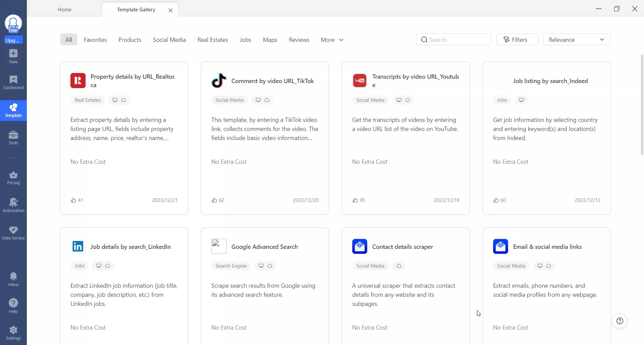The image size is (644, 345).
Task: Open the Job listing by search_Indeed template
Action: tap(550, 81)
